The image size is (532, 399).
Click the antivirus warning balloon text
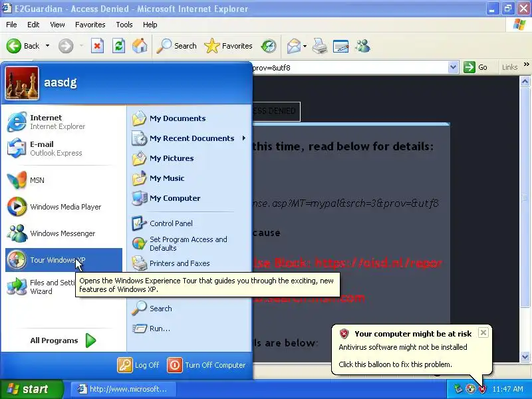[403, 347]
